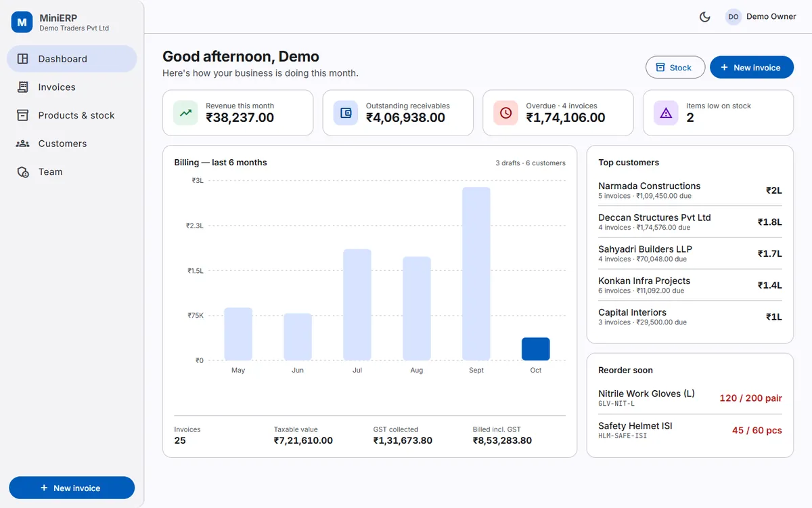Open Narmada Constructions customer row
The image size is (812, 508).
click(690, 190)
